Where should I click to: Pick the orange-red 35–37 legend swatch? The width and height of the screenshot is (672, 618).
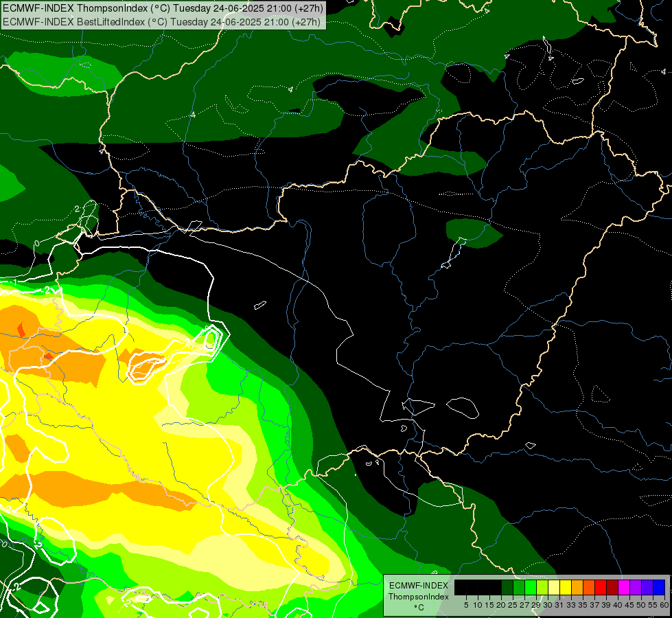point(589,587)
